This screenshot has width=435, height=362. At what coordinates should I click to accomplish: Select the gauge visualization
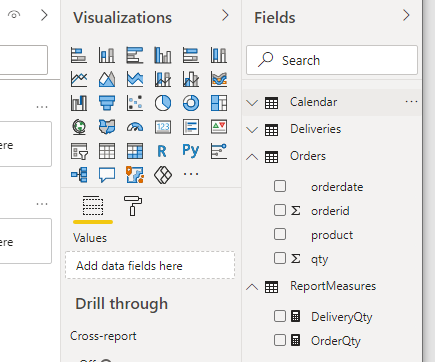coord(135,127)
